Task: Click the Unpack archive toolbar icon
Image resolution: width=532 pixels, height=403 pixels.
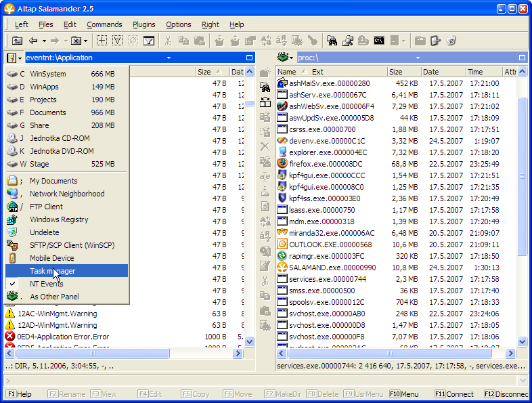Action: [x=235, y=41]
